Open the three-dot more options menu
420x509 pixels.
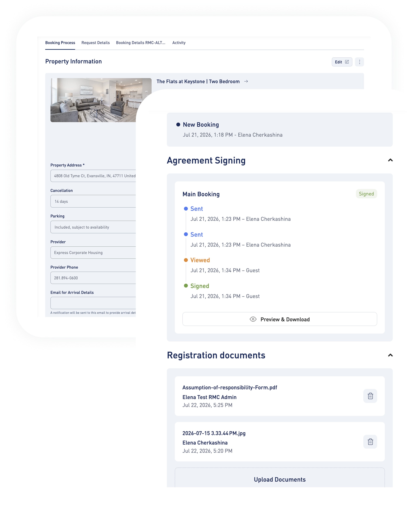(359, 62)
